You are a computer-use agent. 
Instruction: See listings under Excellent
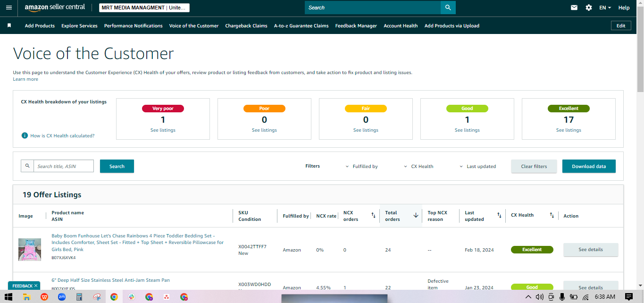(x=569, y=130)
